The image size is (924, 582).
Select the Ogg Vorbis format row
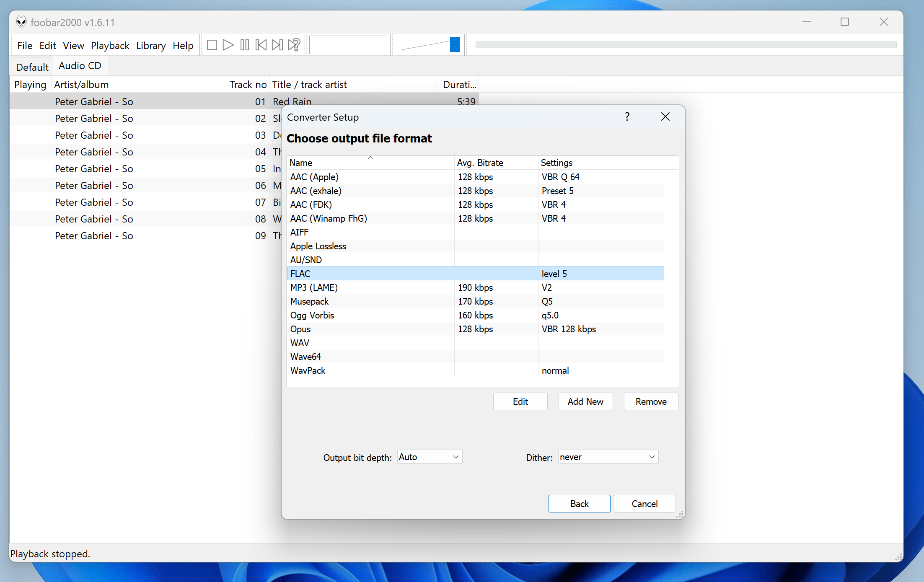coord(475,315)
